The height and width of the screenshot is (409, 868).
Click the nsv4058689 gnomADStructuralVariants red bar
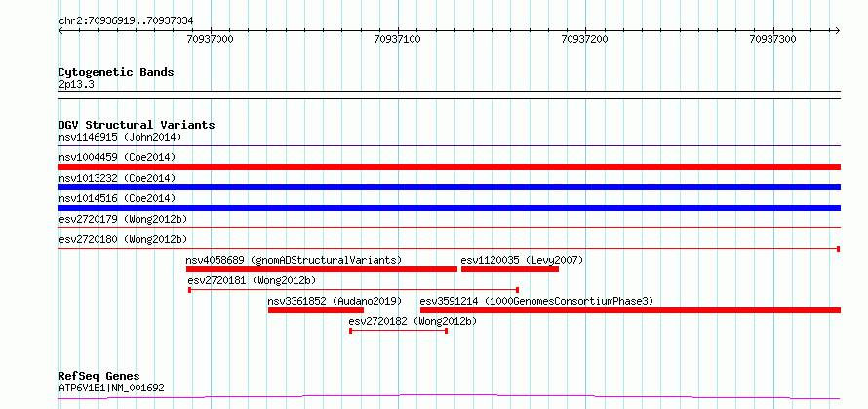pos(322,269)
